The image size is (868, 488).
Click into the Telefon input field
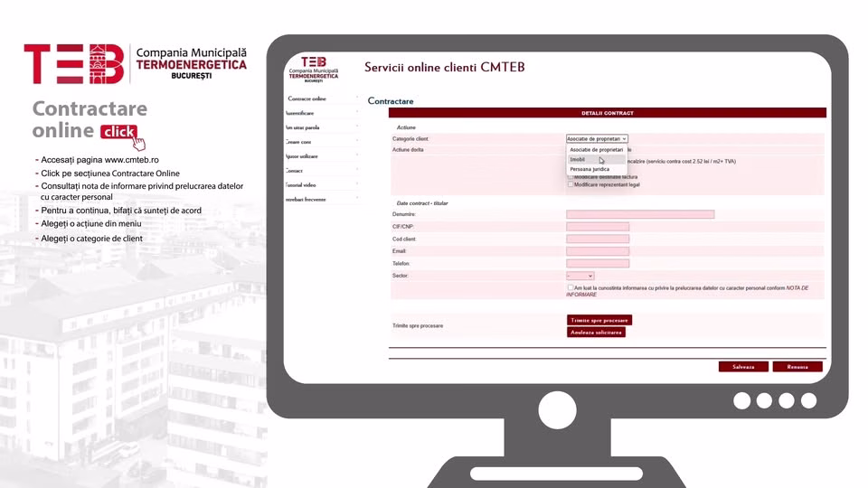[598, 263]
